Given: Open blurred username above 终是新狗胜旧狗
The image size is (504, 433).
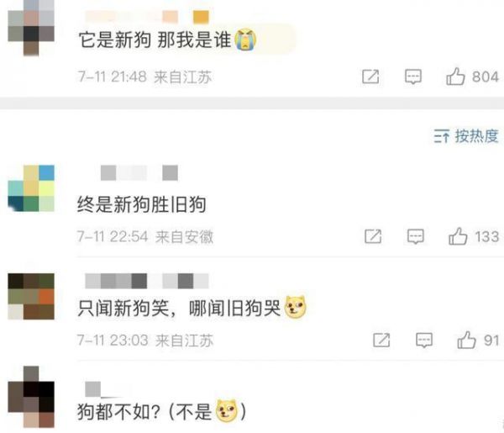Looking at the screenshot, I should point(139,172).
